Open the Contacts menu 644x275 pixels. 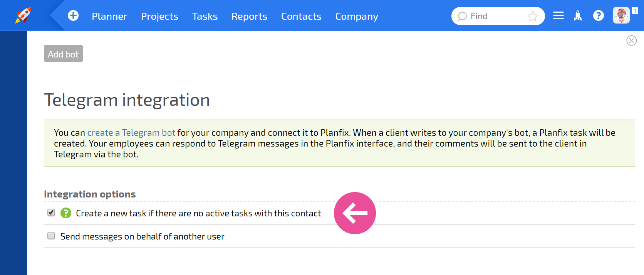tap(301, 16)
